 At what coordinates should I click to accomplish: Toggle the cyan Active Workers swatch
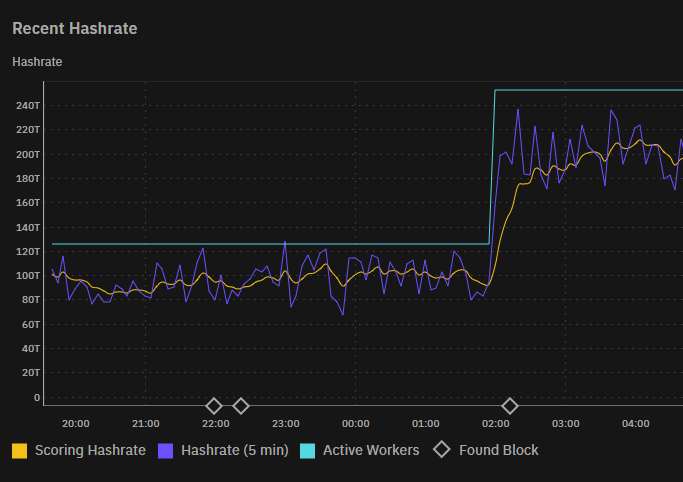click(307, 450)
